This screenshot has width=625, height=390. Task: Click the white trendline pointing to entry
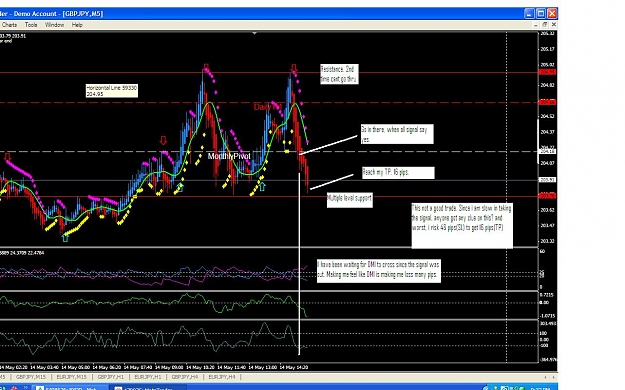coord(328,145)
